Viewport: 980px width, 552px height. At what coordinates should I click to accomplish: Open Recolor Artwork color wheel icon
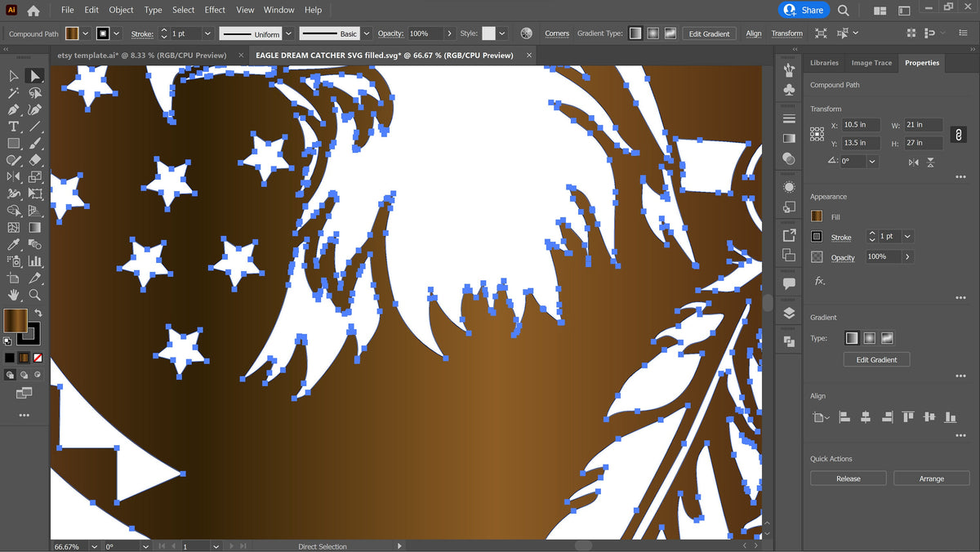point(526,33)
